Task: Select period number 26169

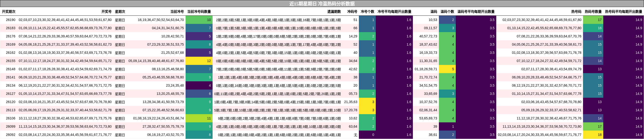Action: point(11,44)
